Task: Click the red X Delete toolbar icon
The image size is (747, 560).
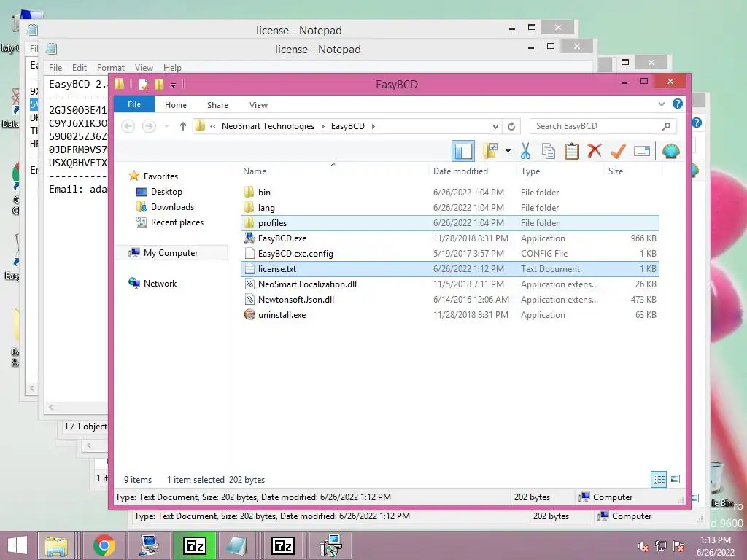Action: click(x=595, y=152)
